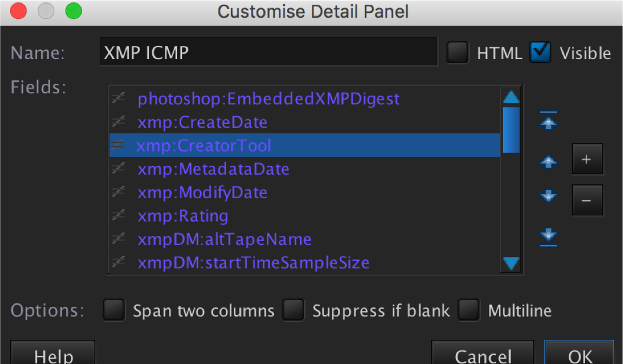The height and width of the screenshot is (364, 623).
Task: Remove selected field with minus button
Action: pos(586,201)
